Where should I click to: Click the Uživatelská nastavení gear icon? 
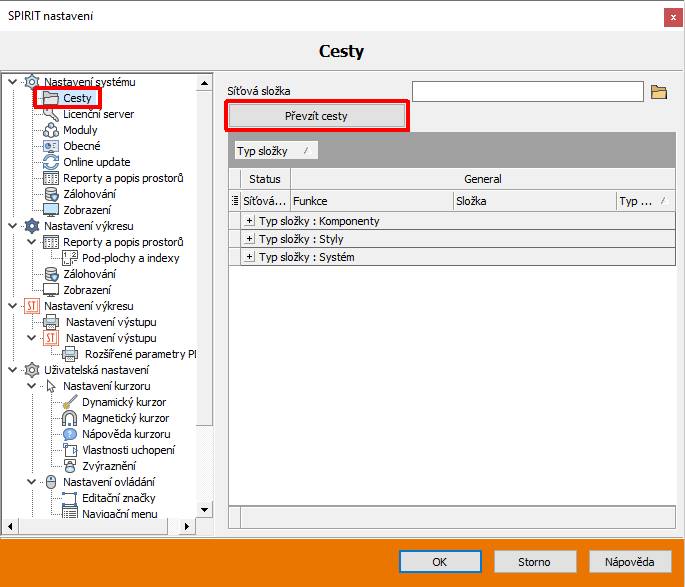(31, 370)
